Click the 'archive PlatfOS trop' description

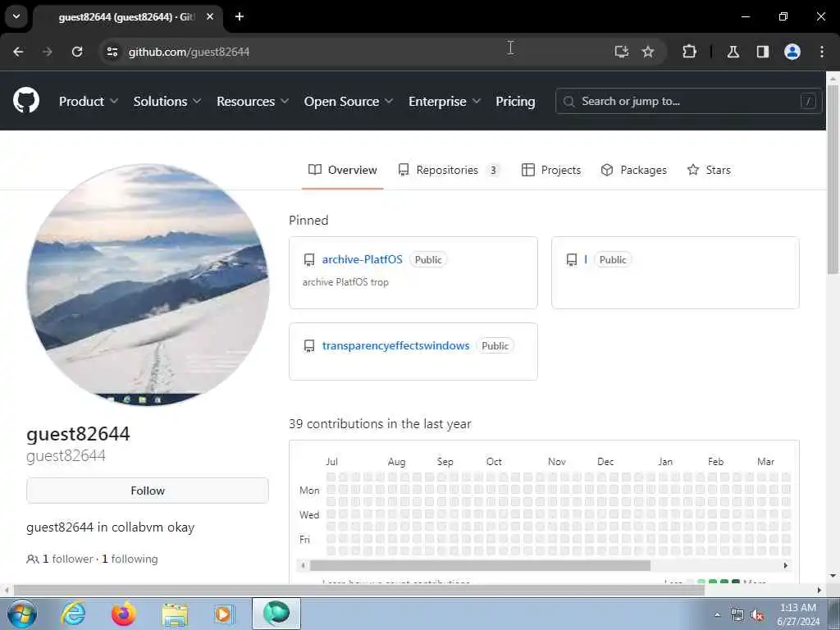click(345, 282)
